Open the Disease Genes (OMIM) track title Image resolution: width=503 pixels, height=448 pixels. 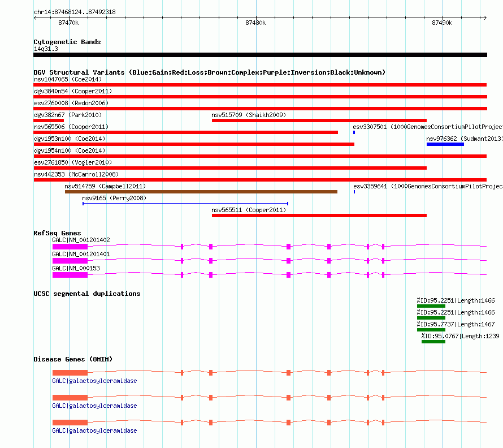click(73, 359)
